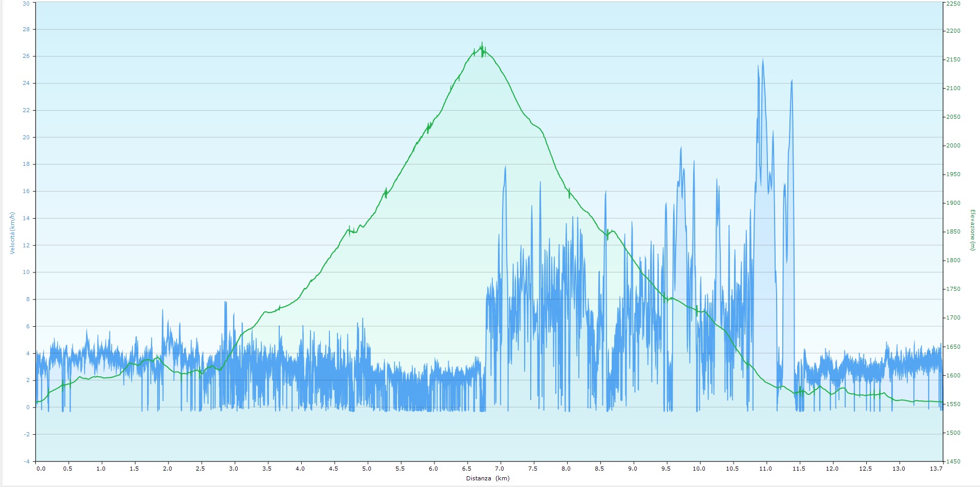
Task: Select the 3.5 distance axis tick label
Action: [267, 469]
